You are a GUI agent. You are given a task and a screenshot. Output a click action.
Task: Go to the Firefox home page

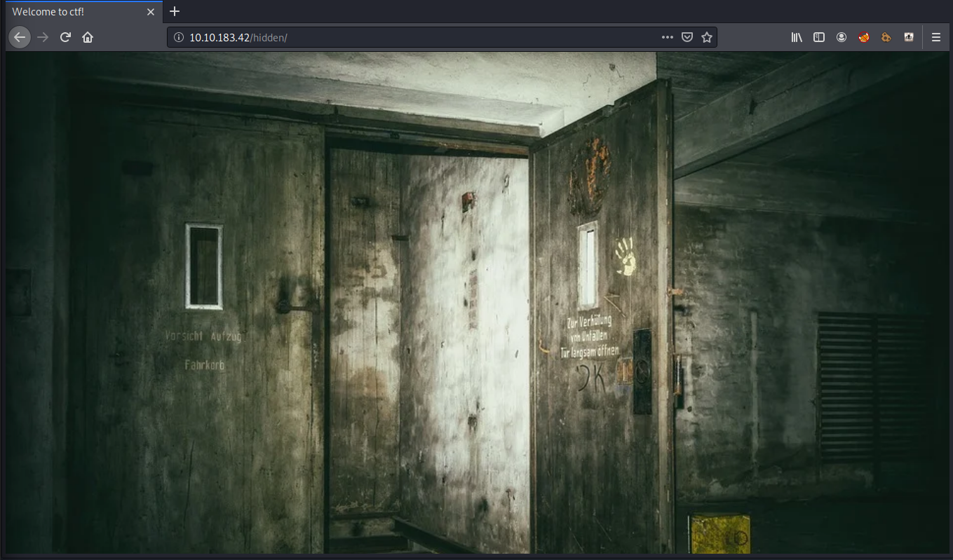point(88,37)
